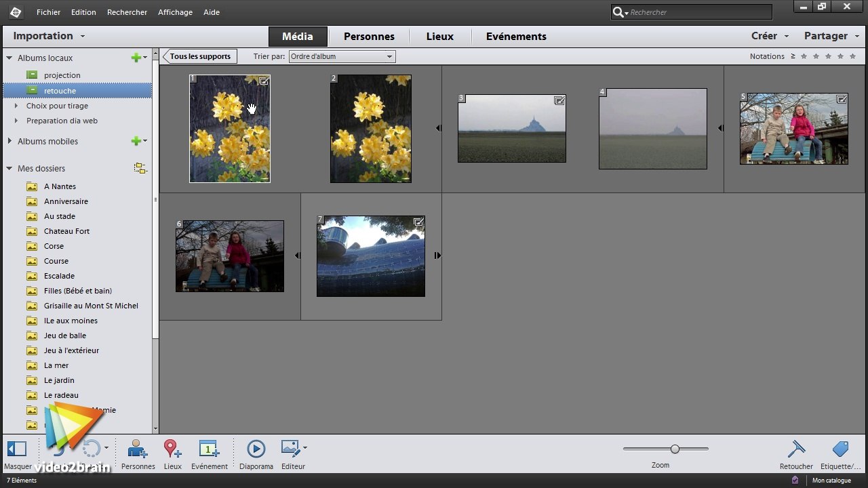The width and height of the screenshot is (868, 488).
Task: Collapse the version set arrow after photo 2
Action: 438,128
